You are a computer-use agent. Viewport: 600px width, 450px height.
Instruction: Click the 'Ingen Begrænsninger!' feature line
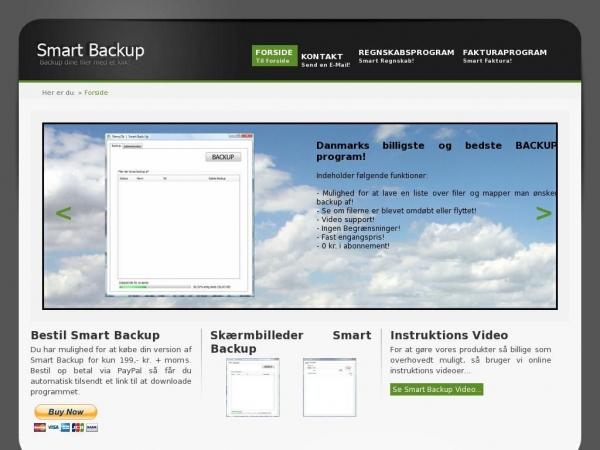359,228
